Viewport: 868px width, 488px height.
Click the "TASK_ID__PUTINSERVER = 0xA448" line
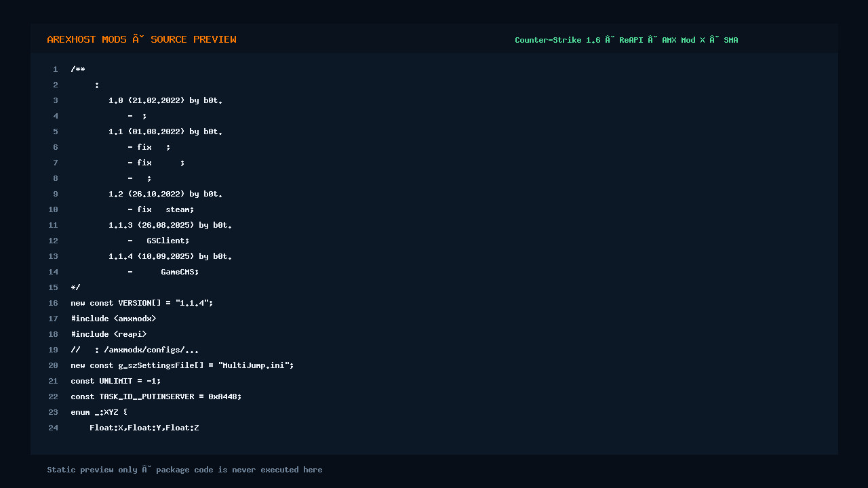click(156, 396)
